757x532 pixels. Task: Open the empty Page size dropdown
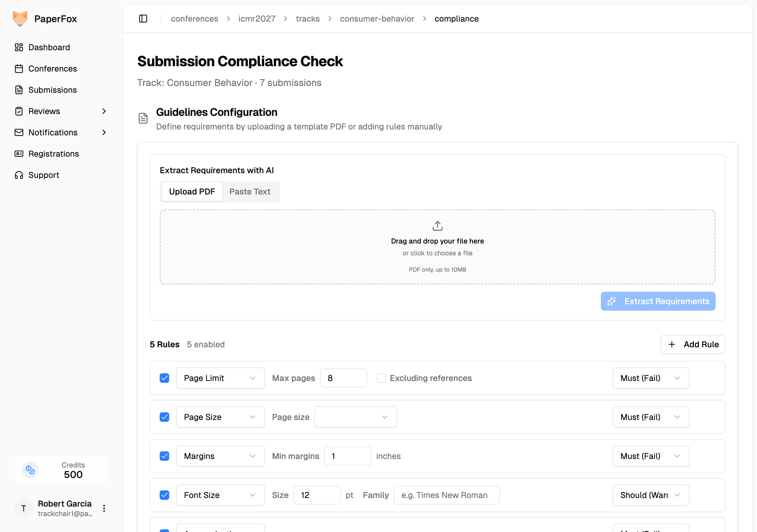[x=355, y=417]
